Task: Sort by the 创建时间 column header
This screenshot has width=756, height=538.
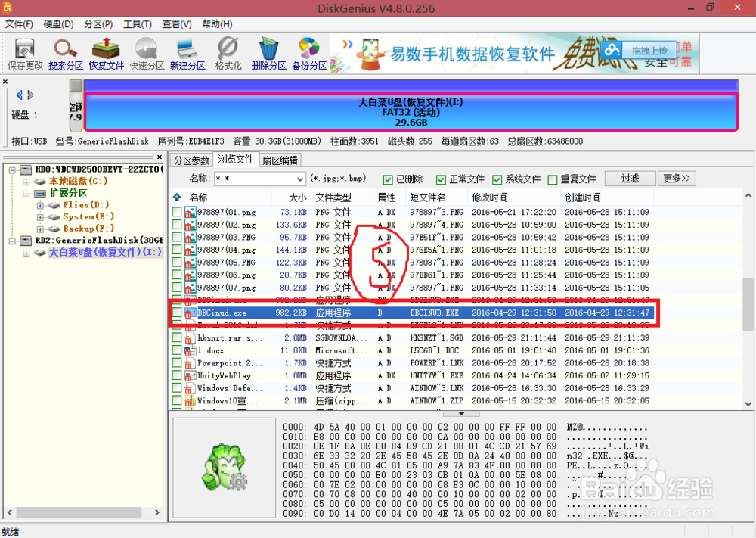Action: click(x=607, y=197)
